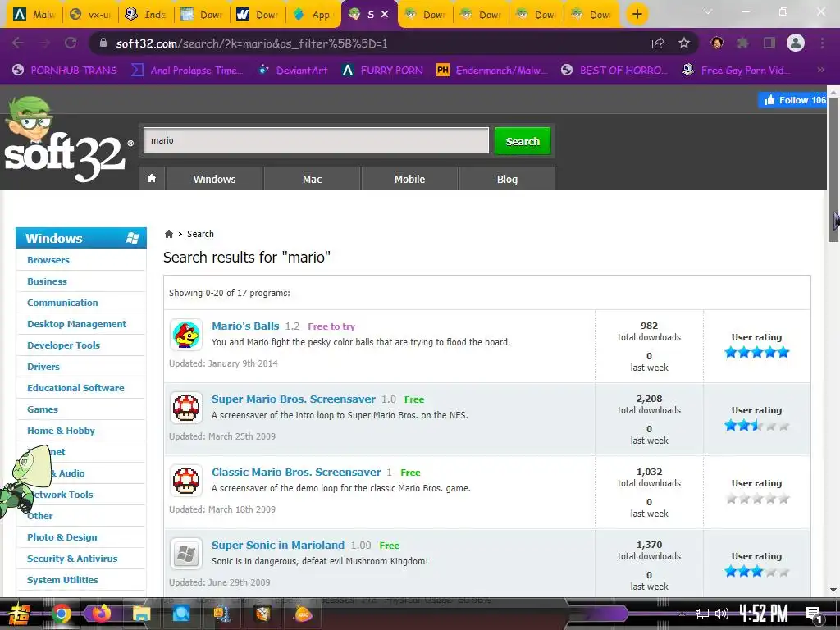Viewport: 840px width, 630px height.
Task: Click the padlock site info icon
Action: 103,43
